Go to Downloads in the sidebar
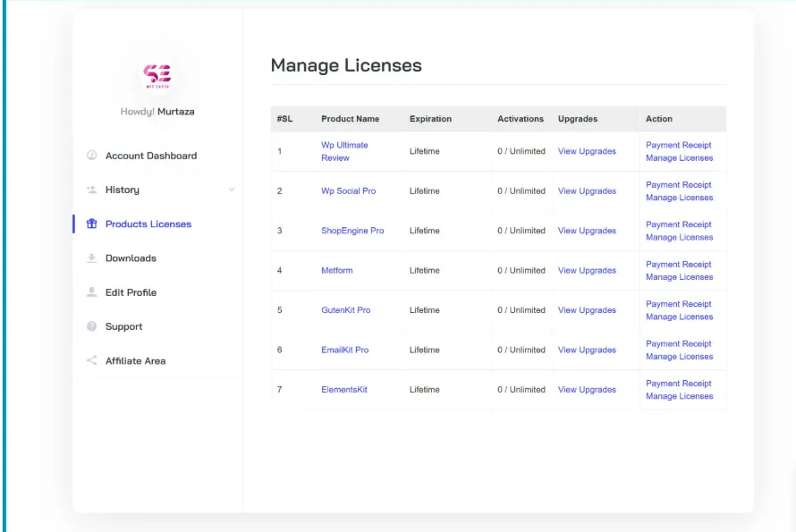This screenshot has height=532, width=796. [x=131, y=258]
